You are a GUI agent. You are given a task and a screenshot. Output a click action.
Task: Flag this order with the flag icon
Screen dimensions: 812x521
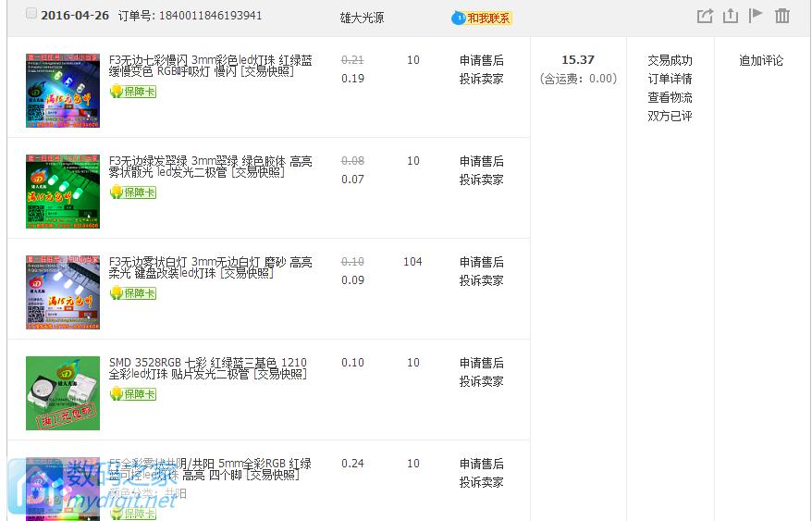tap(756, 15)
